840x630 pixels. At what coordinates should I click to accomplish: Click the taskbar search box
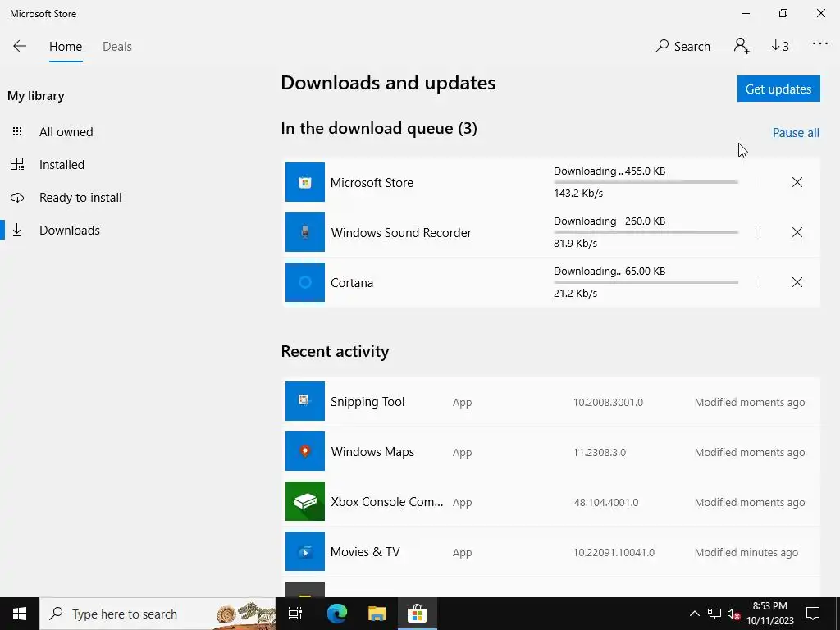[157, 614]
